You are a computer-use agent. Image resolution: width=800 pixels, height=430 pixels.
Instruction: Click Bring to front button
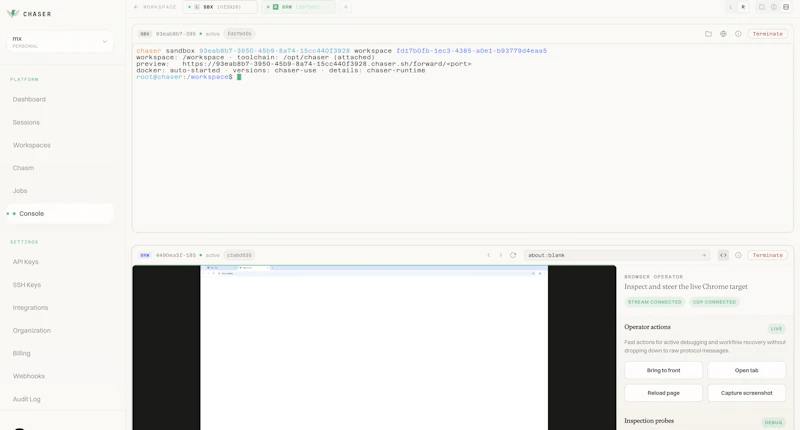pos(663,370)
